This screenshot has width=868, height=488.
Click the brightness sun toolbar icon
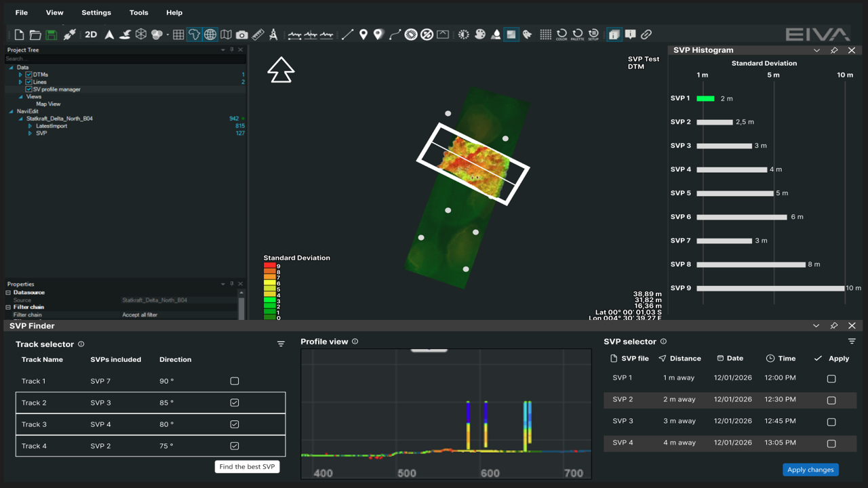(464, 35)
